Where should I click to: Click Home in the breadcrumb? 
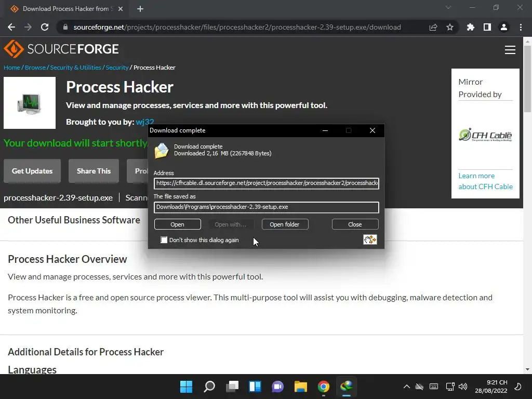coord(12,68)
